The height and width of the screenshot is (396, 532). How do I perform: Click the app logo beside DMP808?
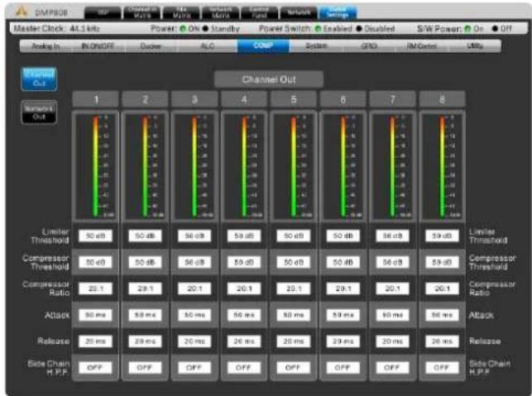[x=22, y=12]
